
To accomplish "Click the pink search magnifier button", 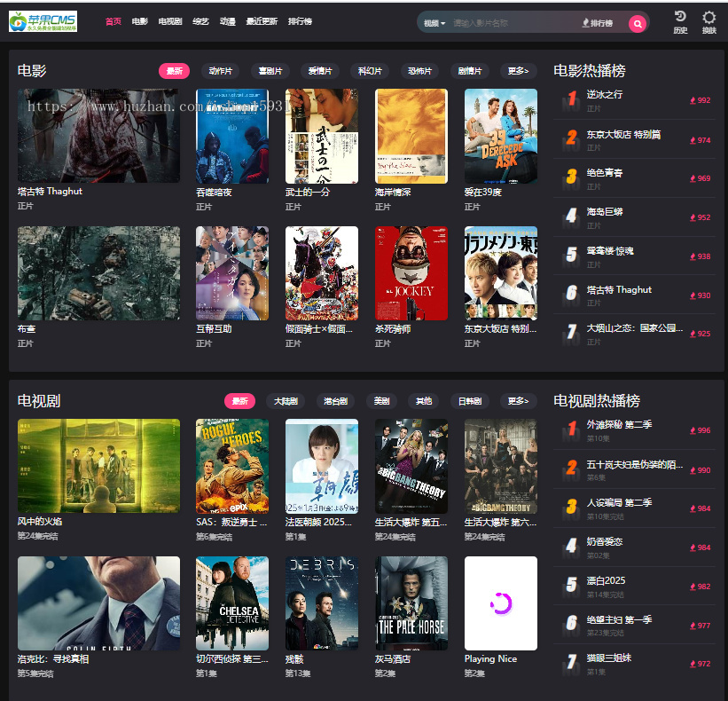I will point(638,23).
